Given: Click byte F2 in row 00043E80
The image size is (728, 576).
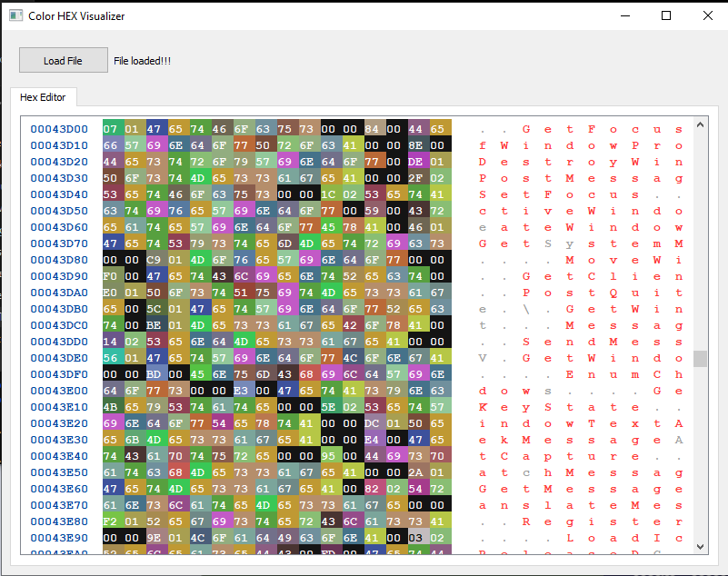Looking at the screenshot, I should coord(114,521).
